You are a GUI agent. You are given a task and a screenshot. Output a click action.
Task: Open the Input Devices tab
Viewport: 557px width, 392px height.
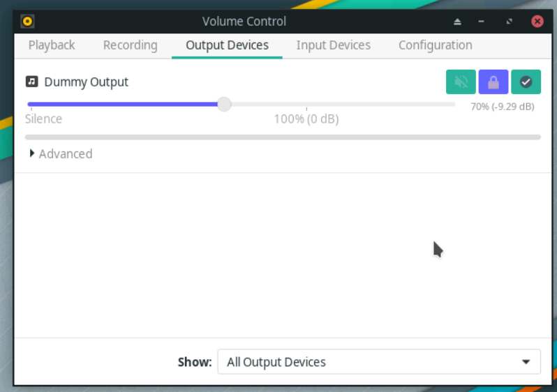333,45
